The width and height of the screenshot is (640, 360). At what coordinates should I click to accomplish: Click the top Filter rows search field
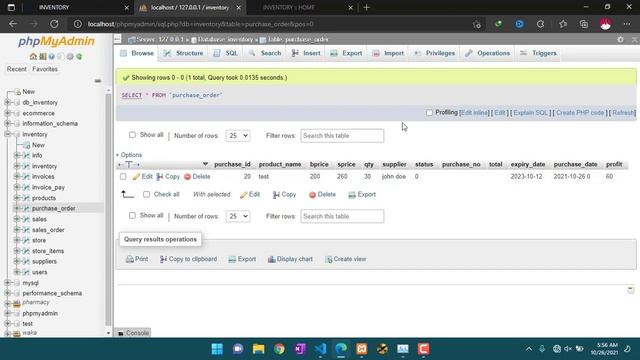(x=342, y=136)
